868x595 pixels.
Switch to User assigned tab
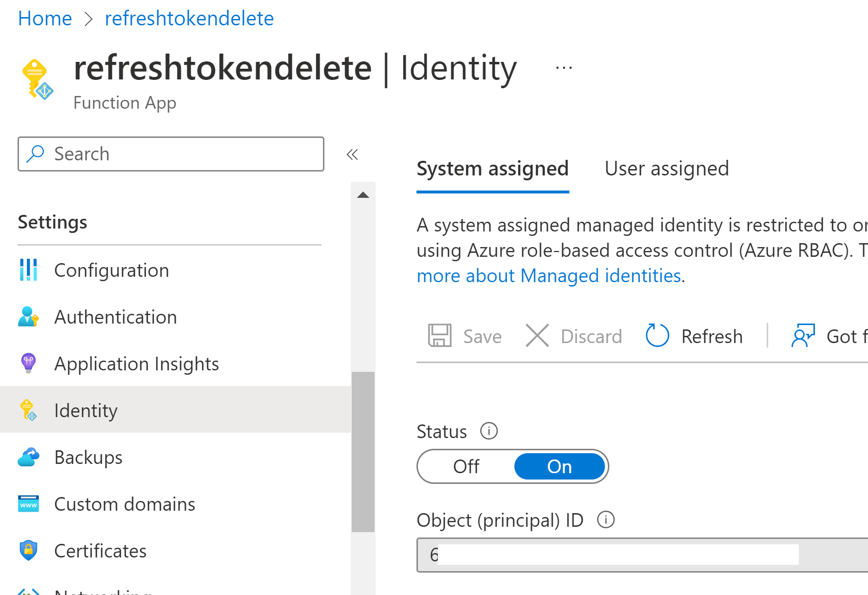tap(666, 169)
